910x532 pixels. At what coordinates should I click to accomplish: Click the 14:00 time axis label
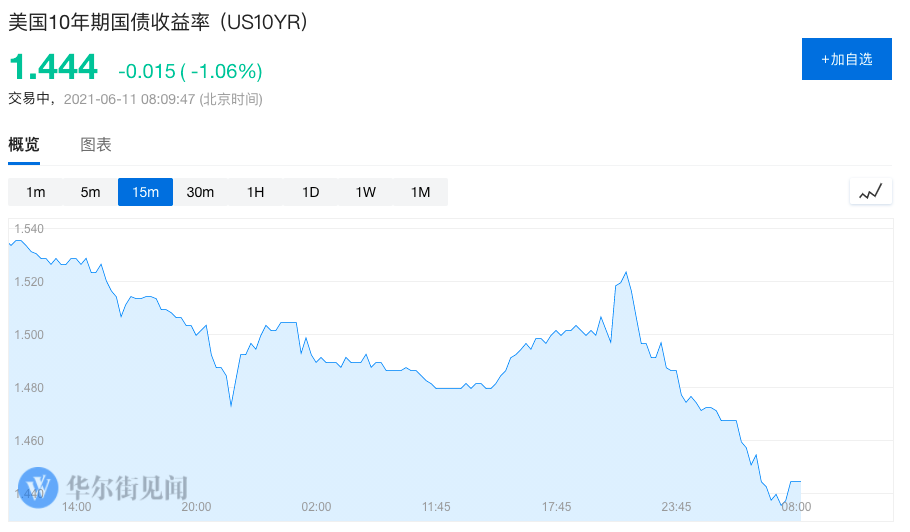(x=77, y=507)
